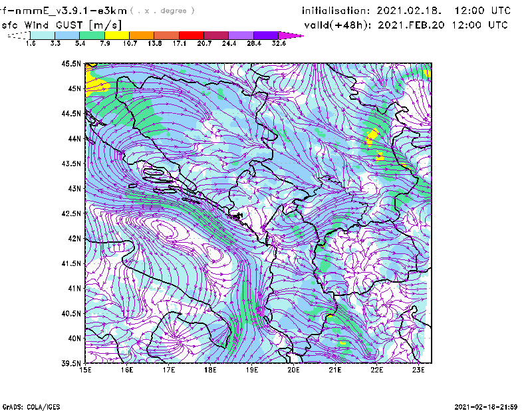
Task: Click the 45.5N latitude label
Action: click(x=71, y=63)
